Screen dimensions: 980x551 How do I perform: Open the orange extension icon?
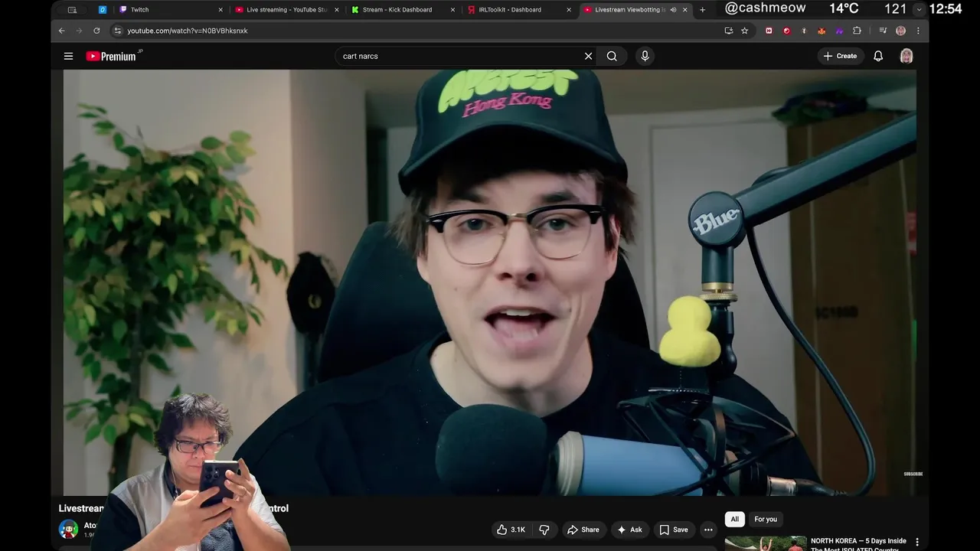[x=822, y=31]
